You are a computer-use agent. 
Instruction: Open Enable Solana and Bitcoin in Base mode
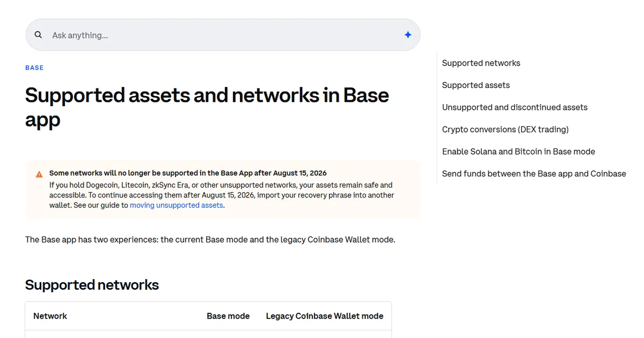click(x=518, y=152)
